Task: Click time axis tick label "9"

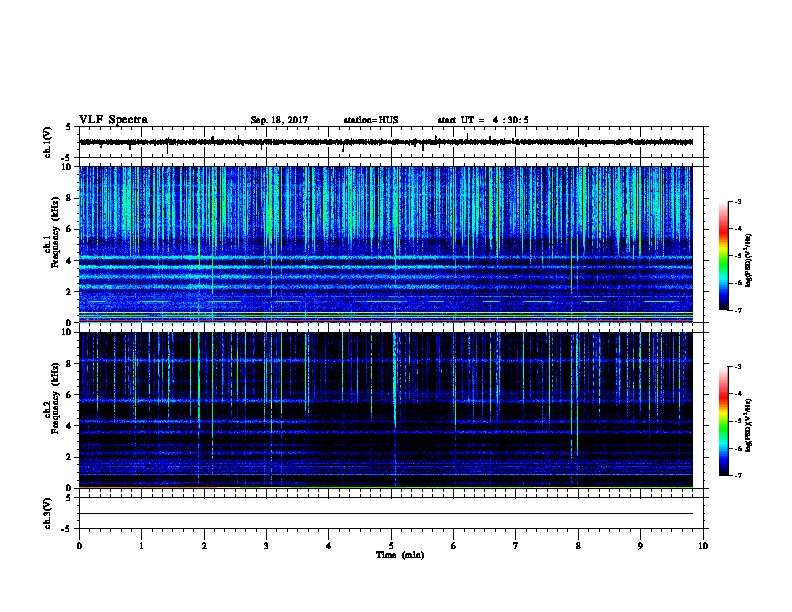Action: (x=640, y=546)
